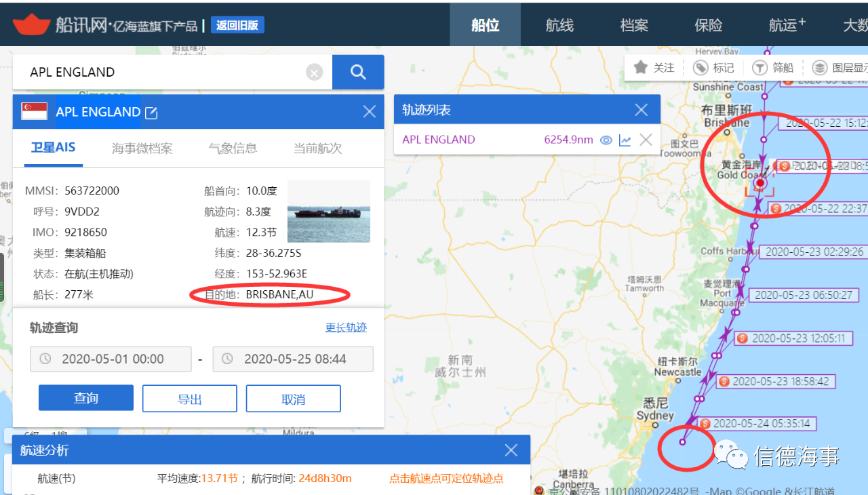
Task: Click the destination BRISBANE,AU text
Action: click(280, 294)
